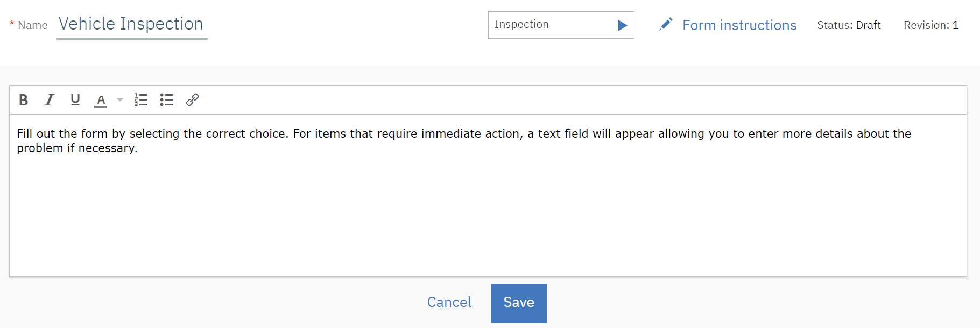980x328 pixels.
Task: Apply italic formatting in the editor
Action: coord(49,99)
